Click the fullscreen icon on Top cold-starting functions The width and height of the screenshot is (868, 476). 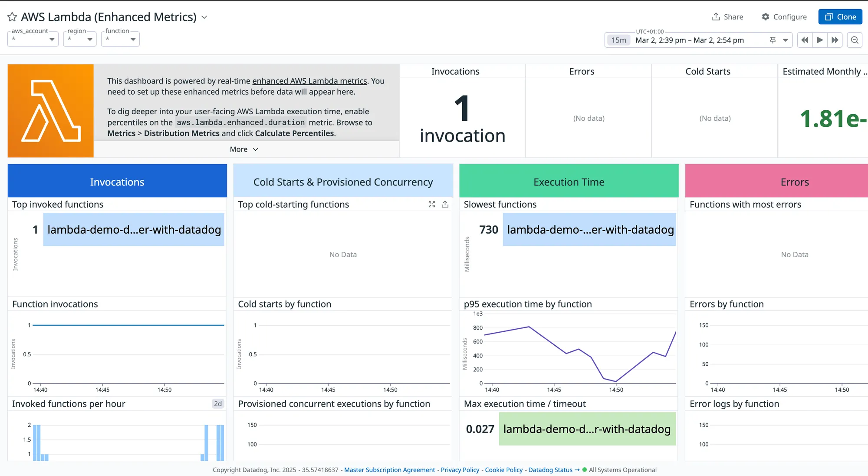431,204
